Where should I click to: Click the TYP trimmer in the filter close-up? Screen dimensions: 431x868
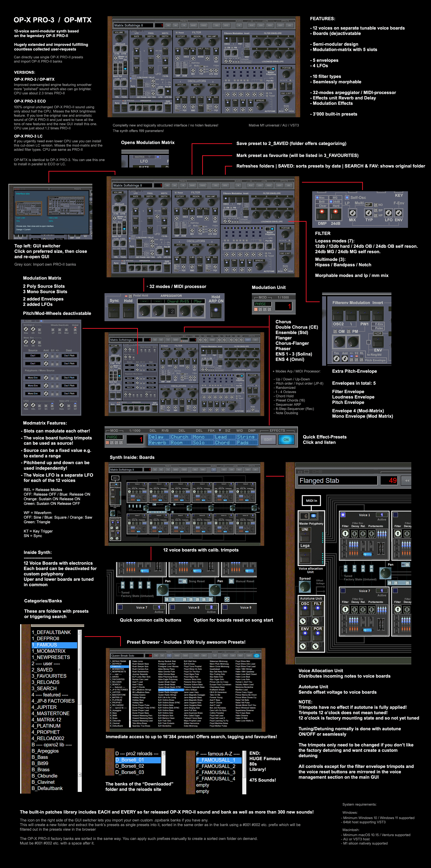(x=369, y=213)
